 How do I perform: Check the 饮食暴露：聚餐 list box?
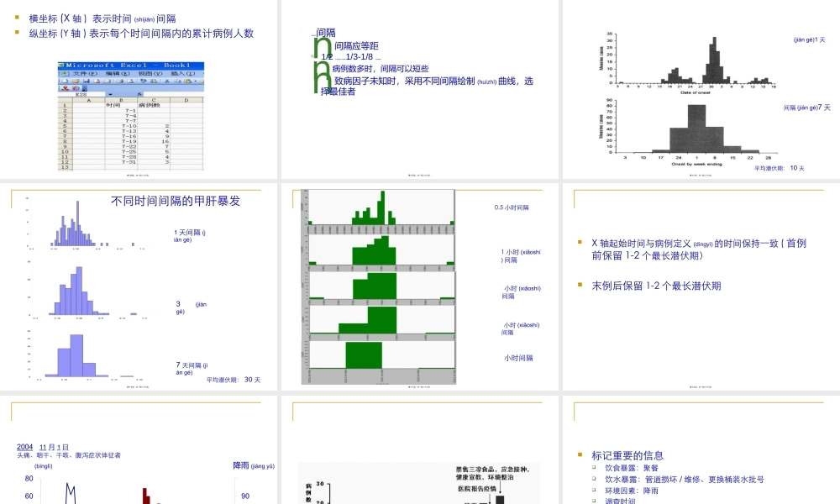(x=594, y=467)
